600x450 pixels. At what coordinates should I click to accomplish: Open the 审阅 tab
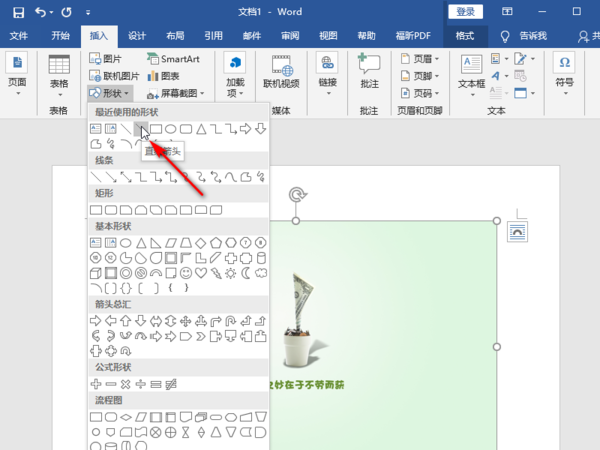coord(290,36)
